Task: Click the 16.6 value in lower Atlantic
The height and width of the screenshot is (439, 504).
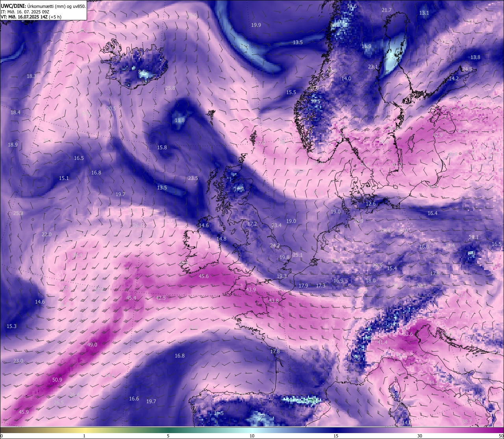Action: coord(134,398)
